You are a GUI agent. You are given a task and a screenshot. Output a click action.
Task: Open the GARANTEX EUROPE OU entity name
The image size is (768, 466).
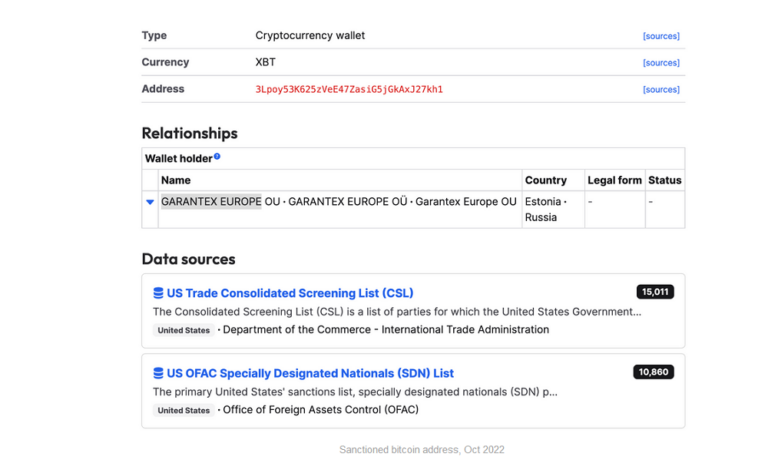coord(220,201)
